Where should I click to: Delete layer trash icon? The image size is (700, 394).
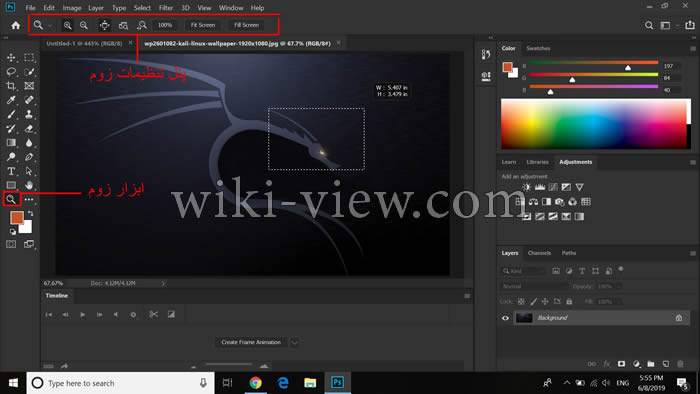click(680, 364)
